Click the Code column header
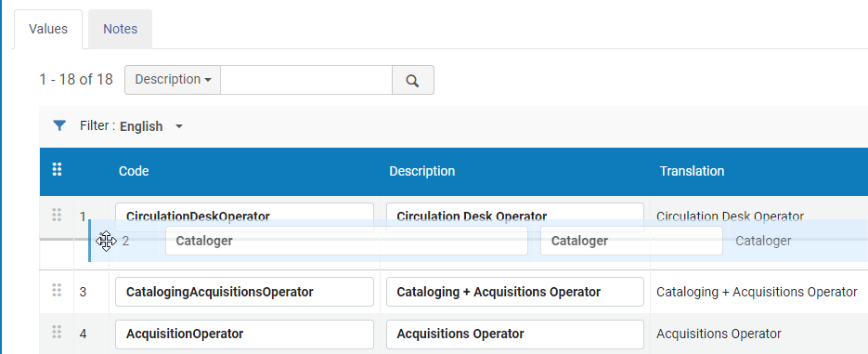 (134, 171)
